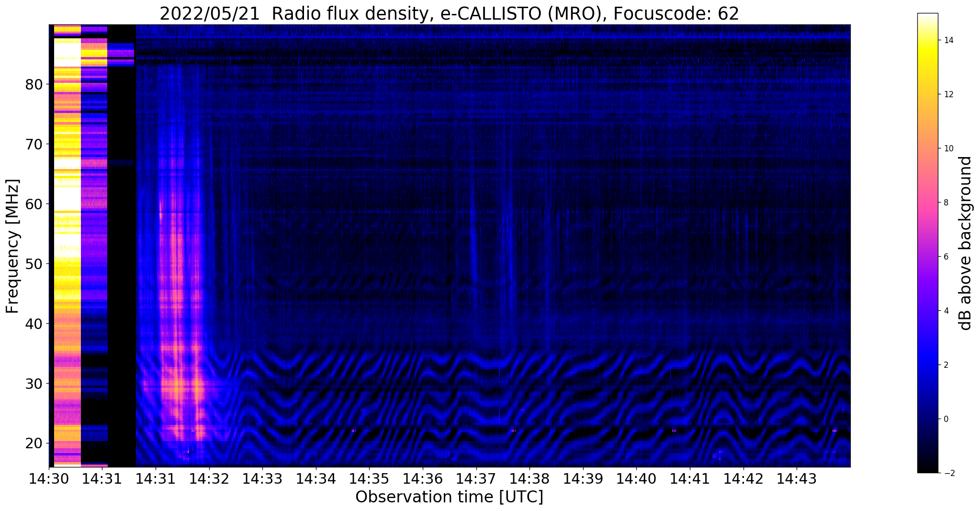980x511 pixels.
Task: Click the 14:42 time tick label
Action: pos(743,478)
